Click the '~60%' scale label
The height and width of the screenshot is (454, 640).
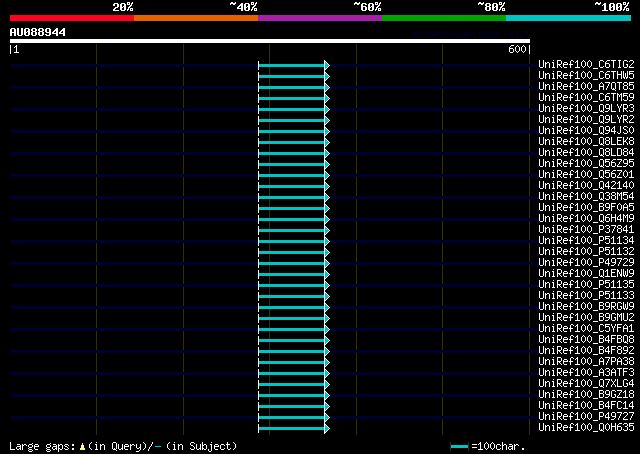tap(367, 7)
